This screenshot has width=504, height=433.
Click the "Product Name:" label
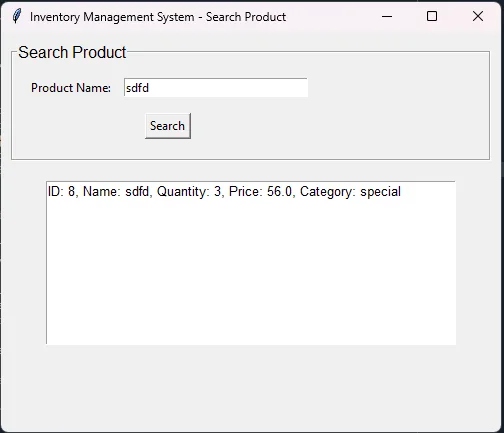(x=71, y=88)
